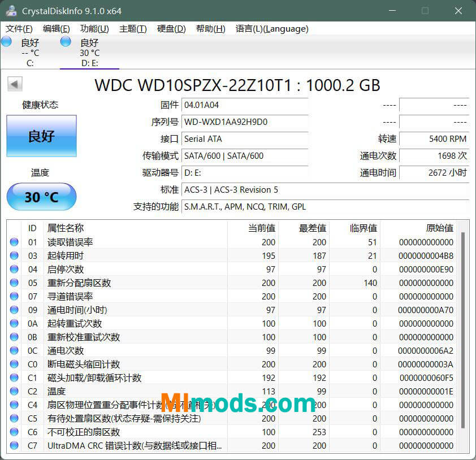Screen dimensions: 476x460
Task: Open the 文件(F) menu
Action: click(x=19, y=29)
